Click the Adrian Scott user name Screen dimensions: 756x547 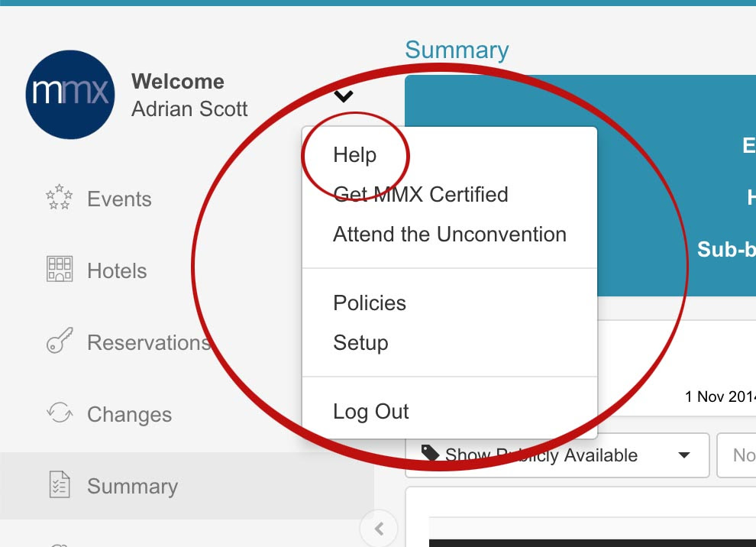tap(189, 109)
